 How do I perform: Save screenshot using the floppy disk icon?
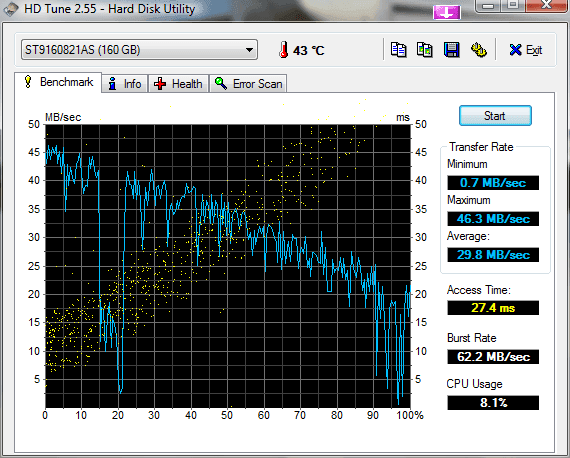pos(451,50)
